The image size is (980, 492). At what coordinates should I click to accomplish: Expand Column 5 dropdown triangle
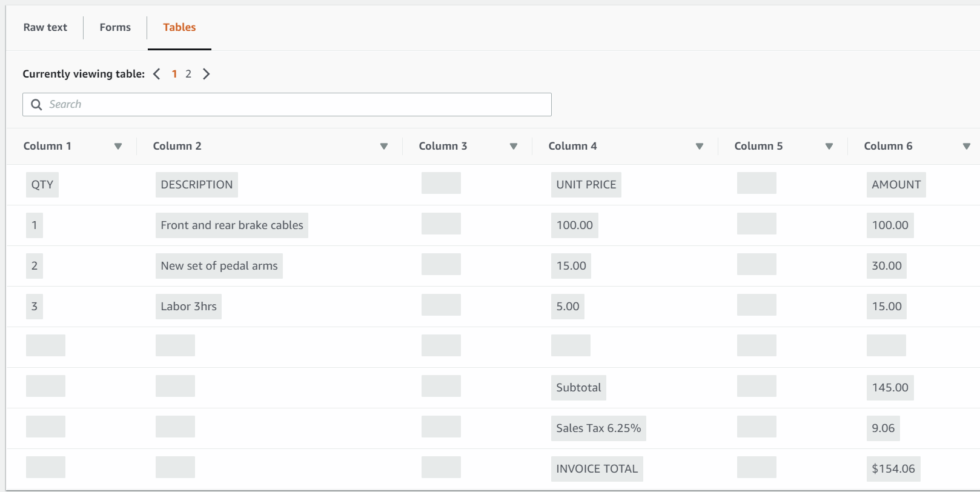click(829, 146)
